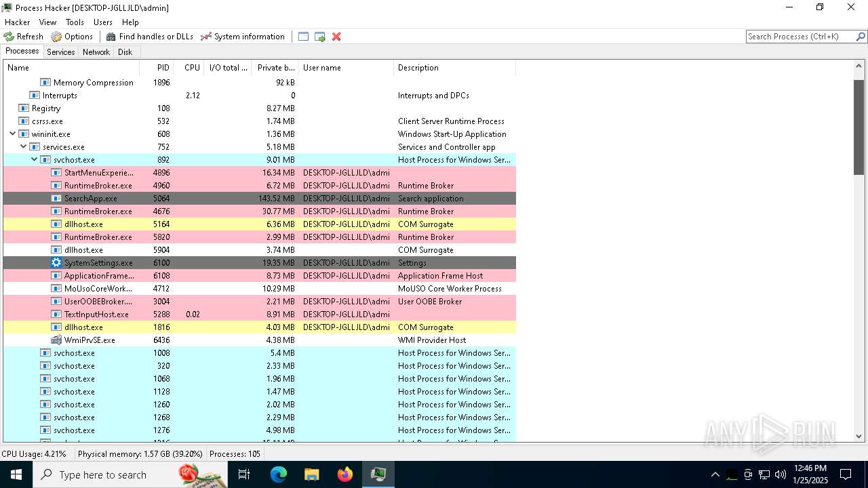Open the volume tray icon
This screenshot has width=868, height=488.
[x=781, y=474]
